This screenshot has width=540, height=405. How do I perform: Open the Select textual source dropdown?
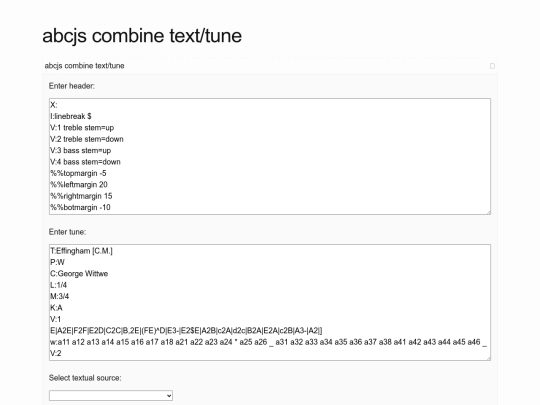point(111,395)
